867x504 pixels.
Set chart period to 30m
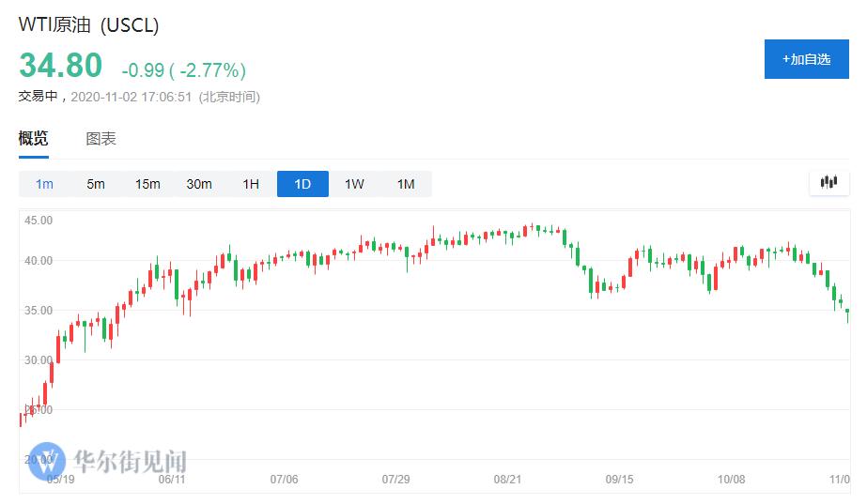[199, 184]
